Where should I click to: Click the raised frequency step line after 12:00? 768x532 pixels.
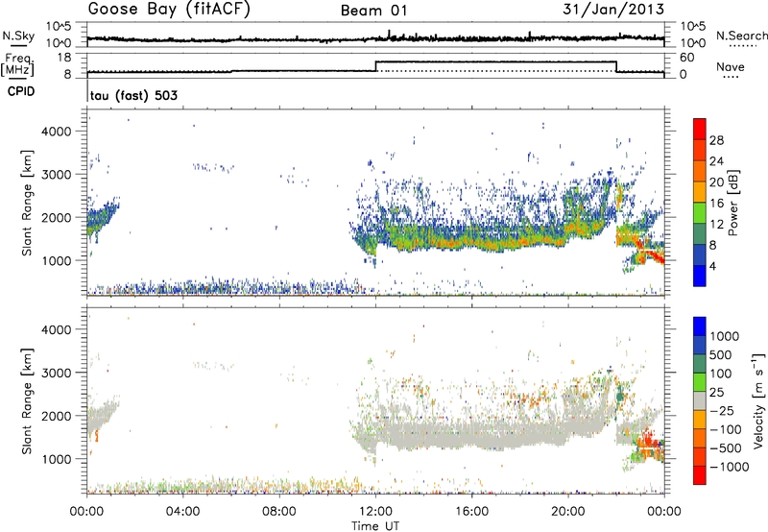[495, 61]
